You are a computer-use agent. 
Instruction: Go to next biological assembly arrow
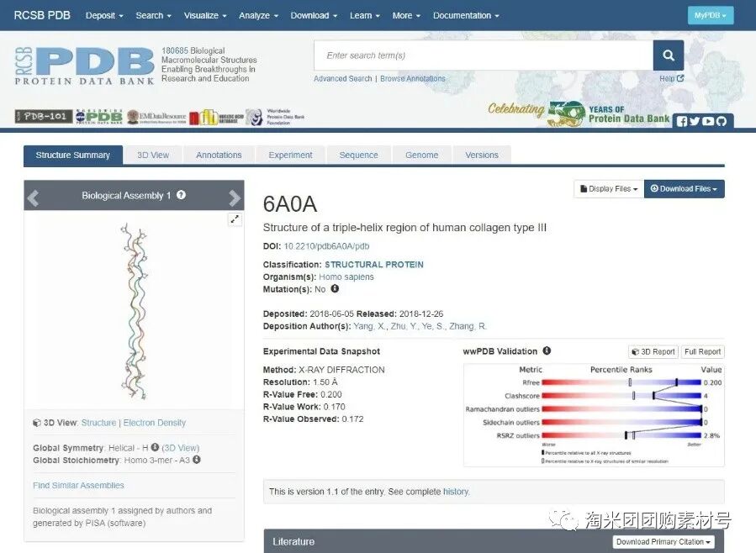(x=235, y=197)
